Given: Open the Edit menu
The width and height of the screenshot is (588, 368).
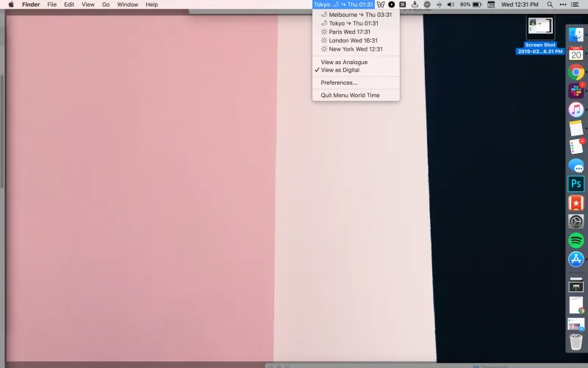Looking at the screenshot, I should [69, 4].
